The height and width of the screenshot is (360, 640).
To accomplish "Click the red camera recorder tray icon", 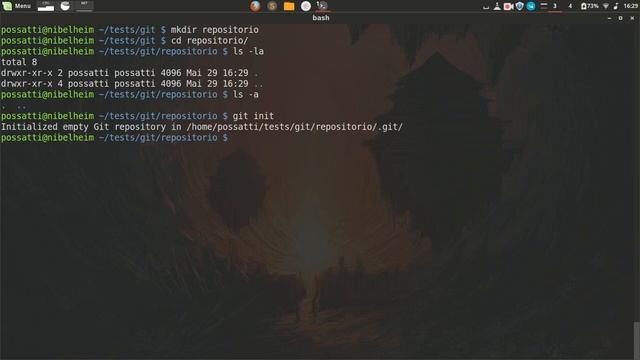I will click(x=508, y=6).
